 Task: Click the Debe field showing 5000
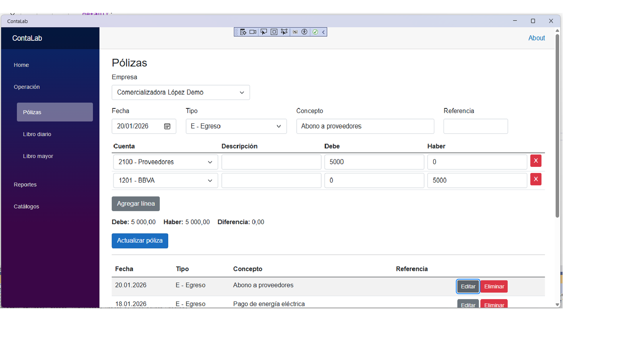click(x=374, y=162)
